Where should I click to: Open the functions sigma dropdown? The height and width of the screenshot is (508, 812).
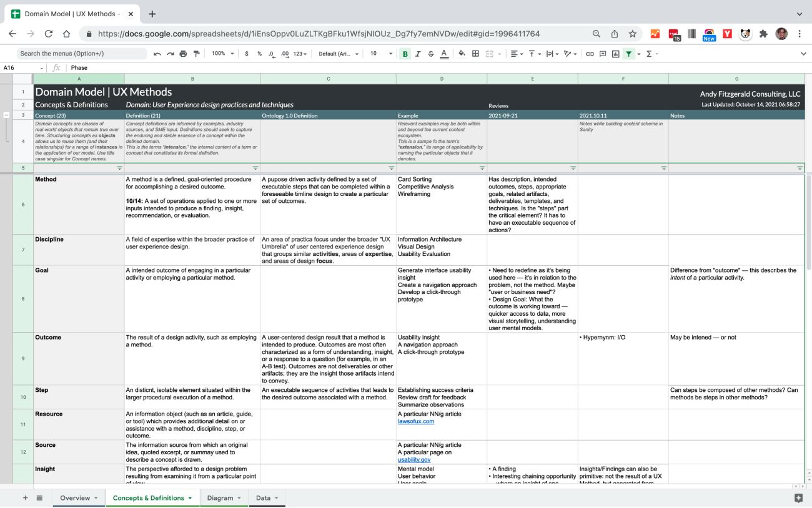[x=651, y=54]
